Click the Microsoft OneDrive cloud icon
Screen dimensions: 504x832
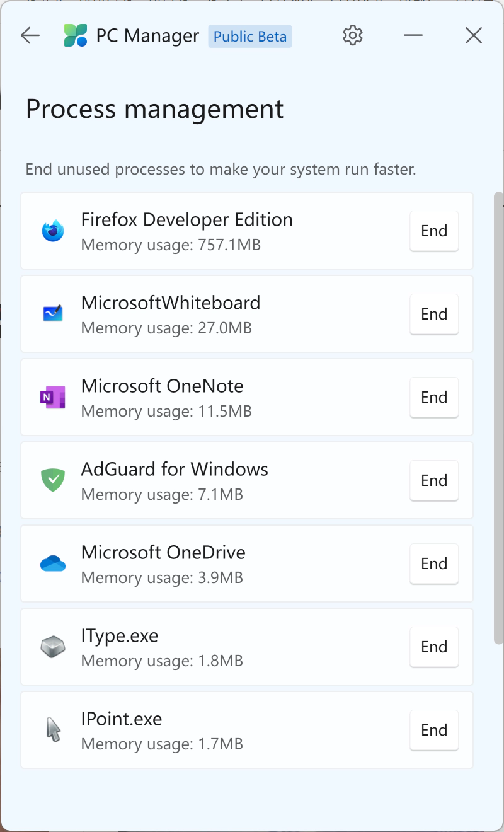coord(53,563)
